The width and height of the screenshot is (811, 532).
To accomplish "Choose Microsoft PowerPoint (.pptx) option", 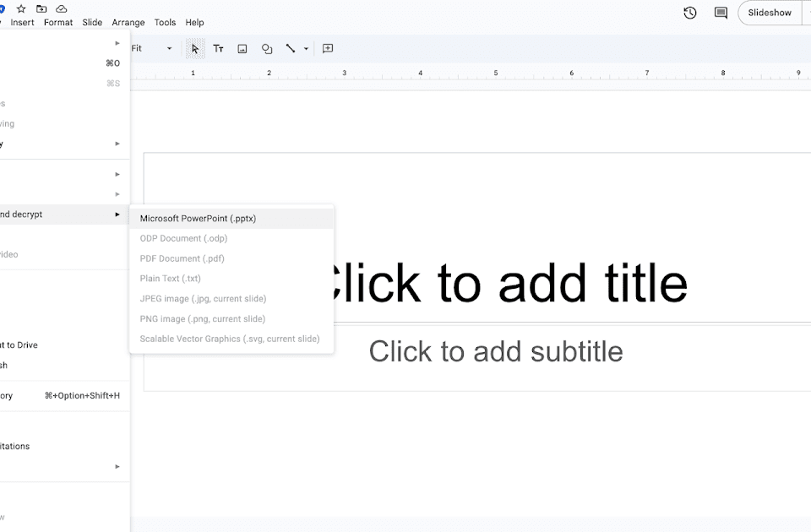I will pos(199,219).
